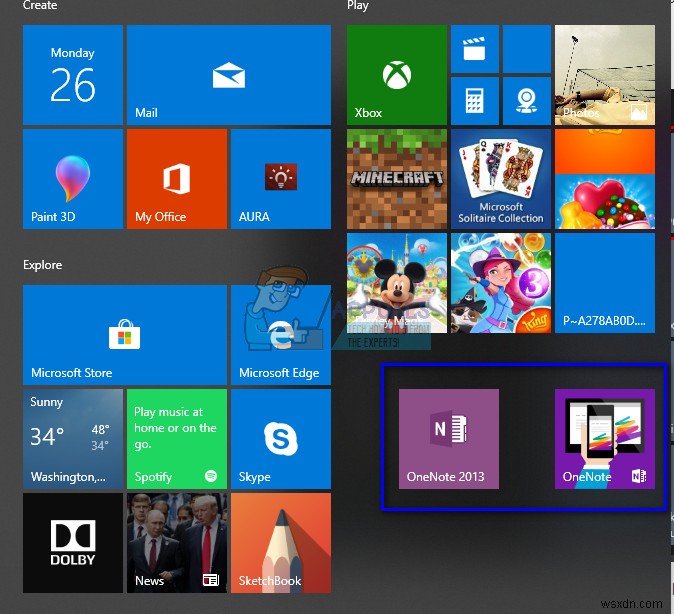
Task: Open the Disney Magic Kingdoms Mickey tile
Action: [x=397, y=283]
